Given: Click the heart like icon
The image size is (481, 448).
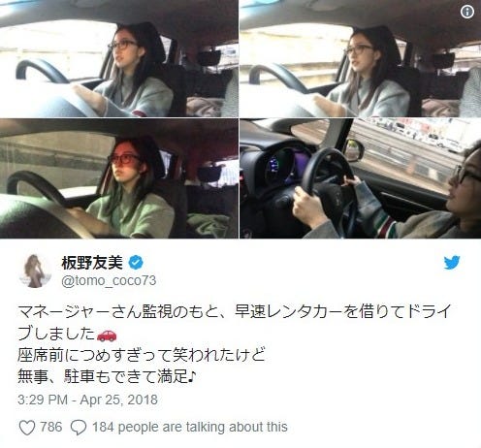Looking at the screenshot, I should (x=27, y=428).
